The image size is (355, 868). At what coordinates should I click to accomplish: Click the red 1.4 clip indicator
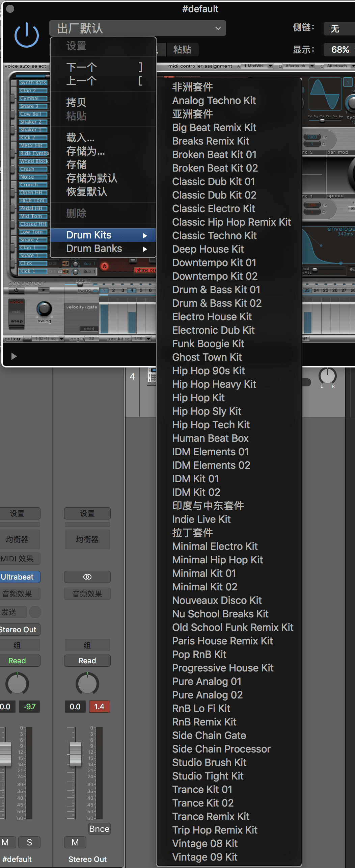pyautogui.click(x=99, y=707)
